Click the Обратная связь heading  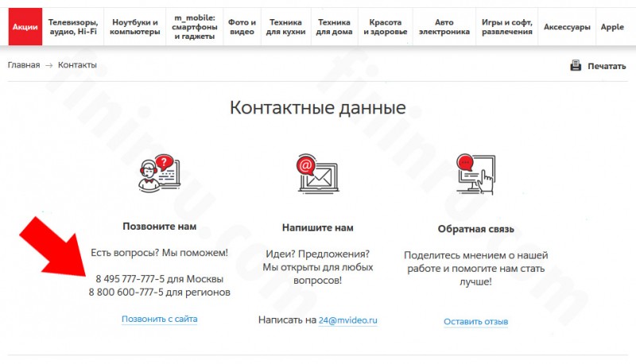475,229
